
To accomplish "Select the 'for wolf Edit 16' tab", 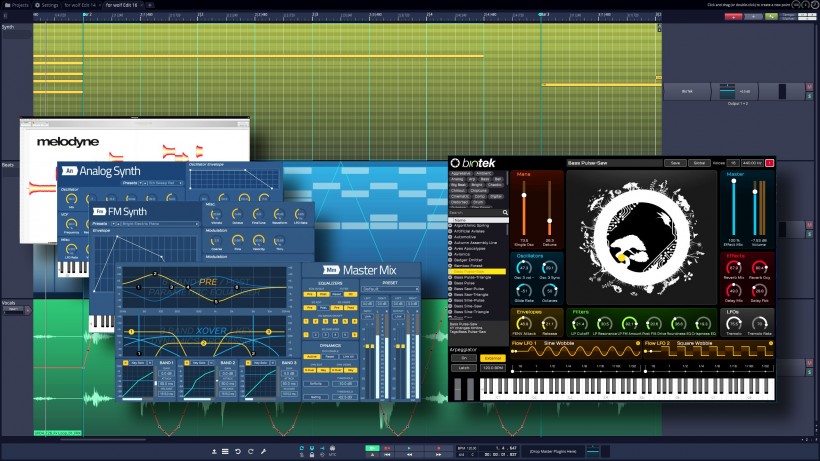I will [125, 5].
